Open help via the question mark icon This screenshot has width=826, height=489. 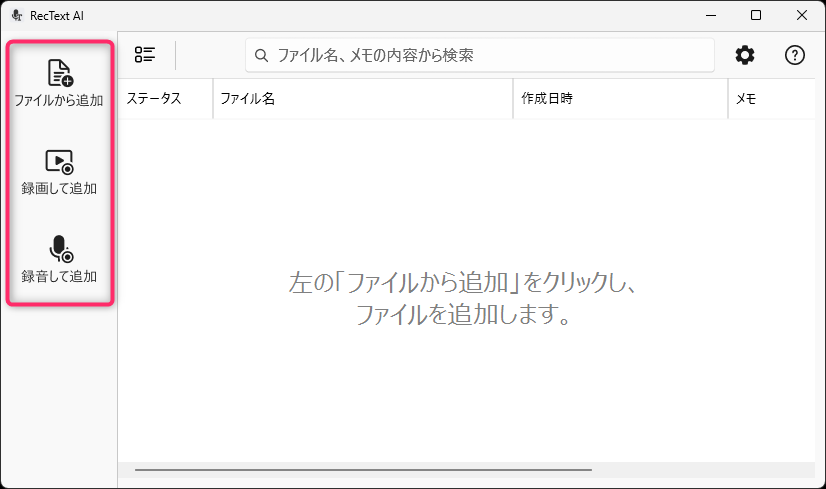[795, 55]
